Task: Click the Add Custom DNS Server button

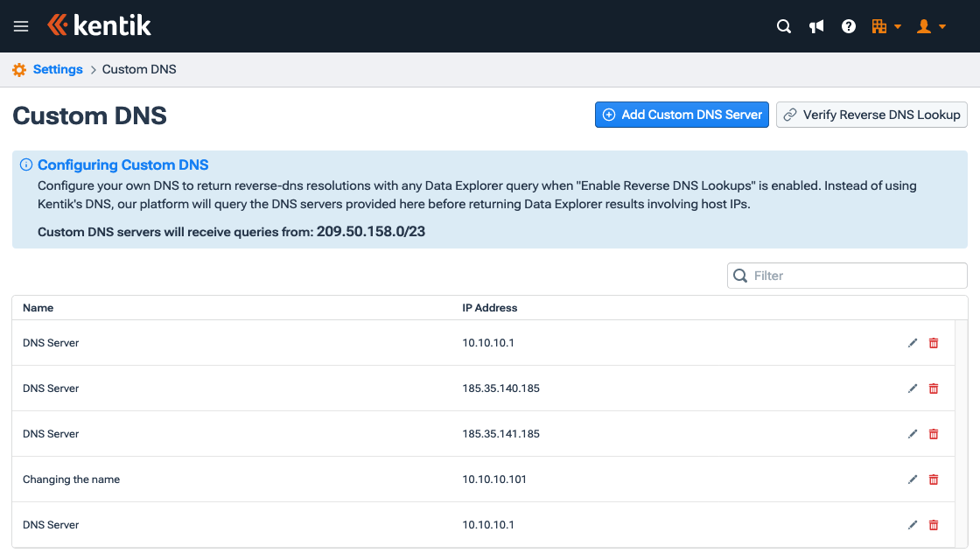Action: [682, 115]
